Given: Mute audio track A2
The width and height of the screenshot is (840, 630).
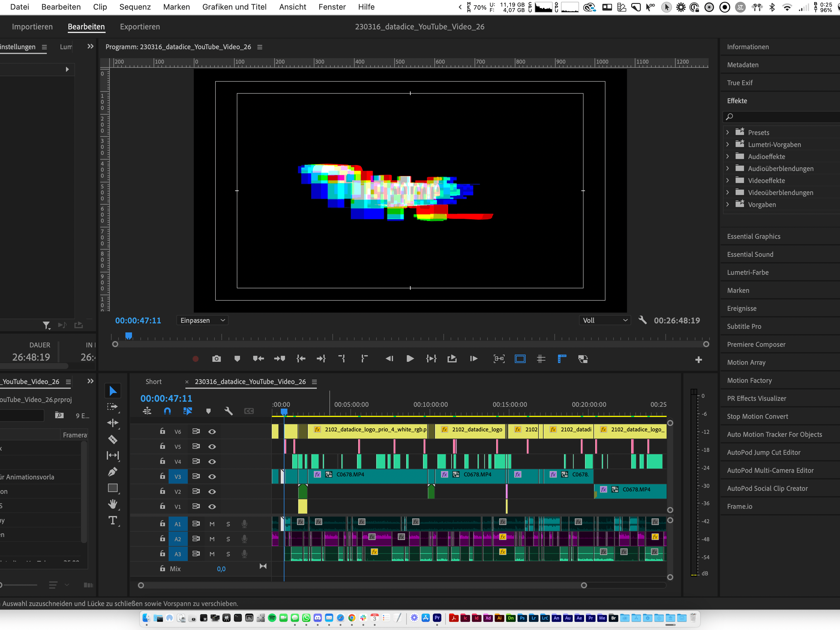Looking at the screenshot, I should tap(212, 539).
